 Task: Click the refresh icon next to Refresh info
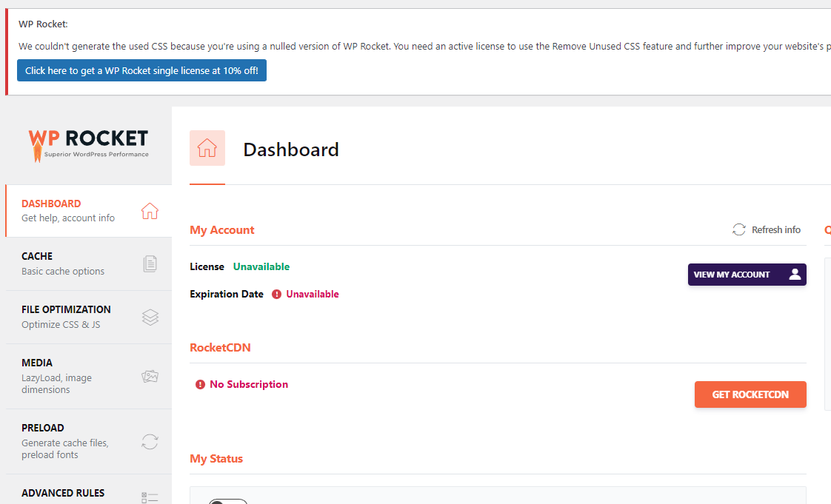[739, 229]
